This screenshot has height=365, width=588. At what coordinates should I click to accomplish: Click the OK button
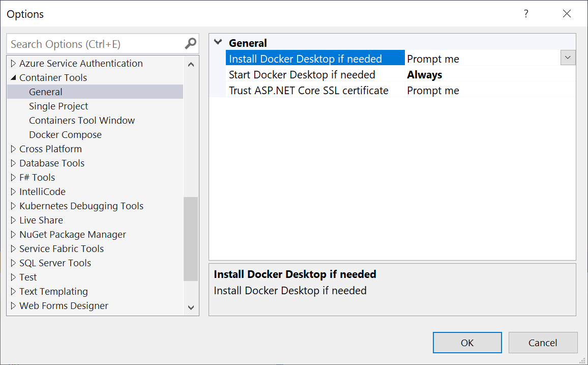[x=467, y=343]
